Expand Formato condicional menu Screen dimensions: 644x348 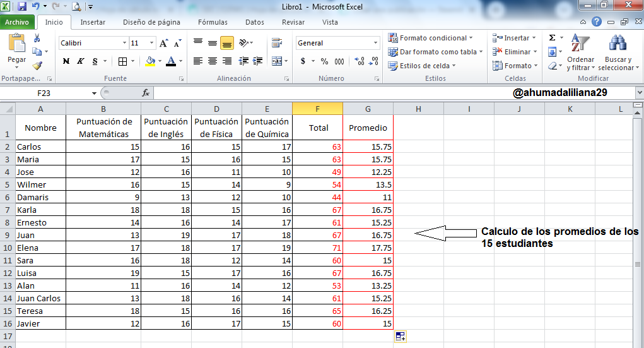tap(431, 38)
